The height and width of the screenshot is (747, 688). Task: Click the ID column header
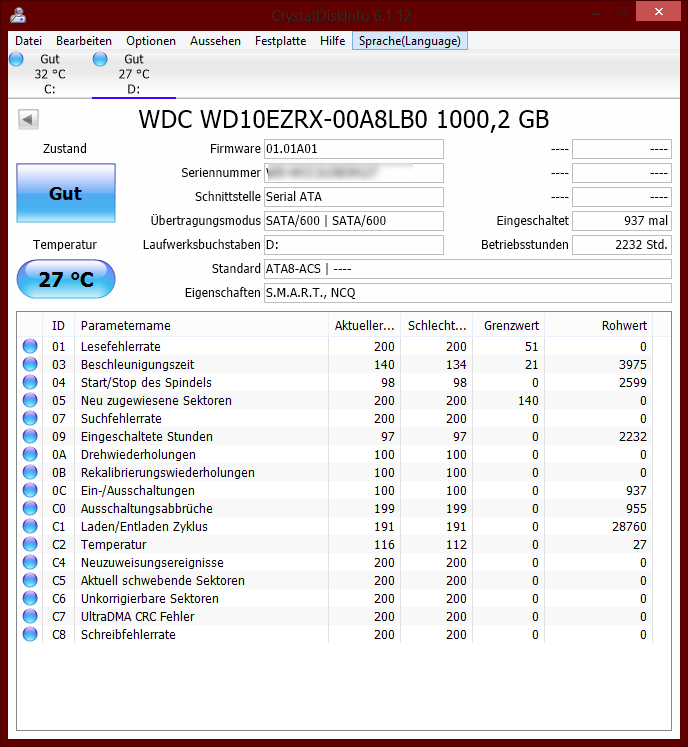coord(58,326)
